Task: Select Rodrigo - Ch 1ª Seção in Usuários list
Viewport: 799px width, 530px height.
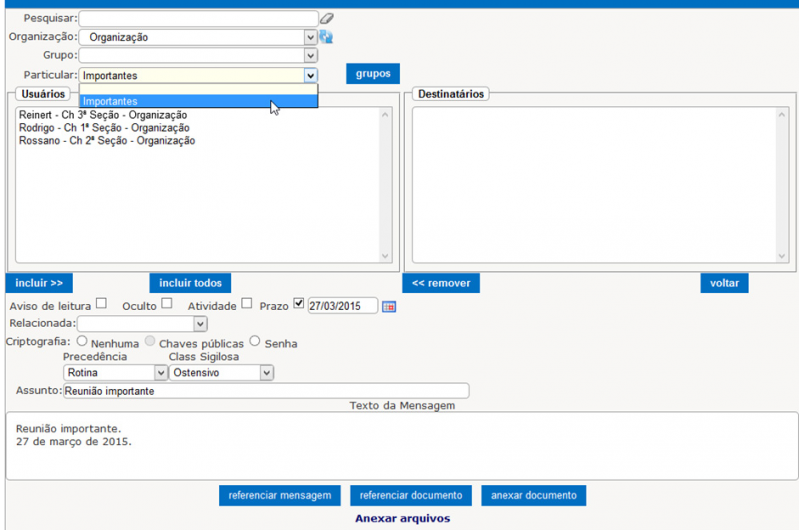Action: coord(104,128)
